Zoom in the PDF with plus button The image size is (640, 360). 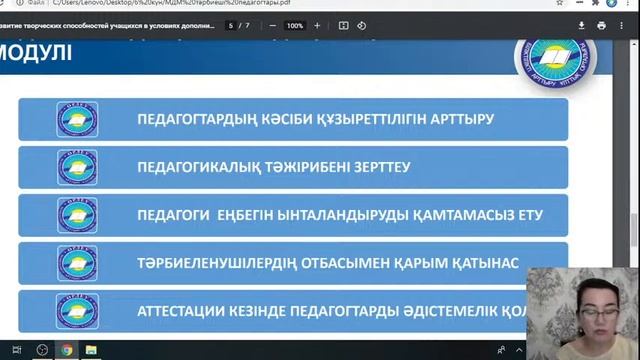point(317,26)
